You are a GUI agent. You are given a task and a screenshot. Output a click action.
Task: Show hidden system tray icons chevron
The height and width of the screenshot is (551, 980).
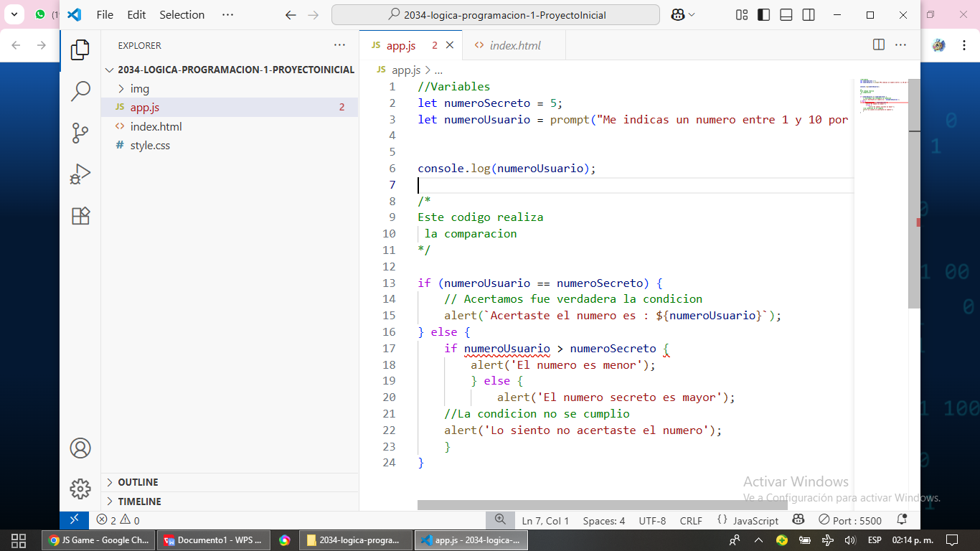tap(758, 540)
